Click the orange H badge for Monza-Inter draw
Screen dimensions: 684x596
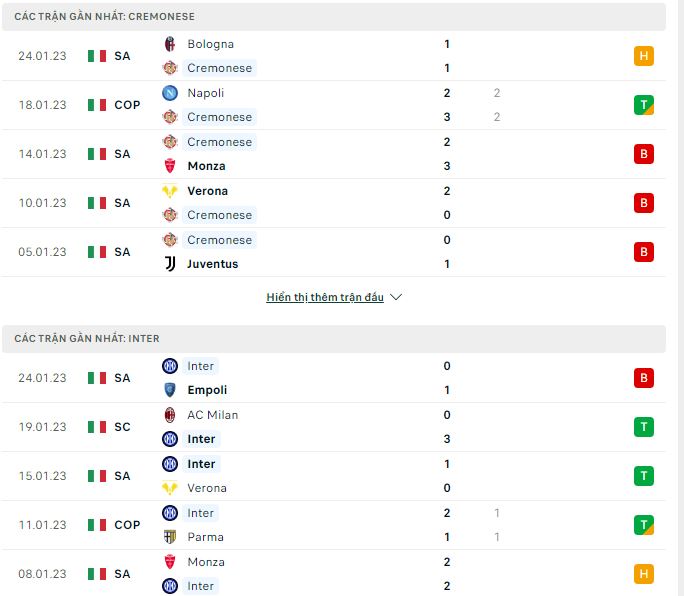click(643, 574)
